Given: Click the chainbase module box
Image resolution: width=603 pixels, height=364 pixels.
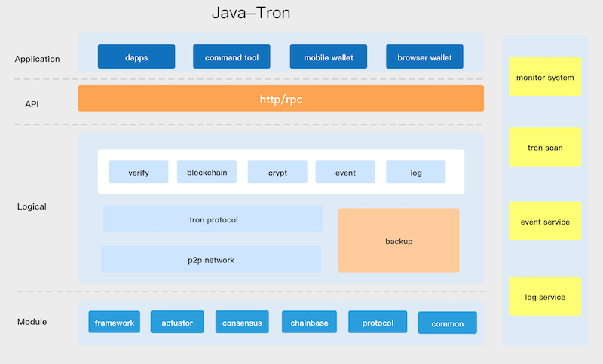Looking at the screenshot, I should coord(309,322).
